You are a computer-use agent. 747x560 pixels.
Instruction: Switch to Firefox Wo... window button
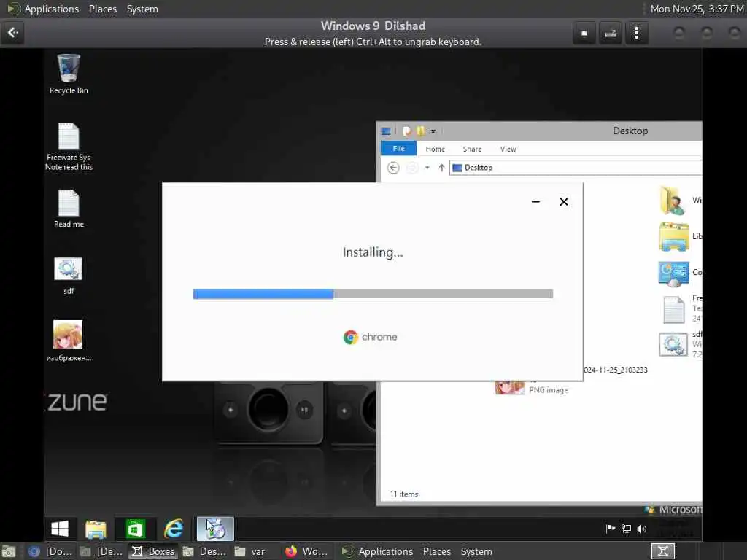(x=306, y=551)
